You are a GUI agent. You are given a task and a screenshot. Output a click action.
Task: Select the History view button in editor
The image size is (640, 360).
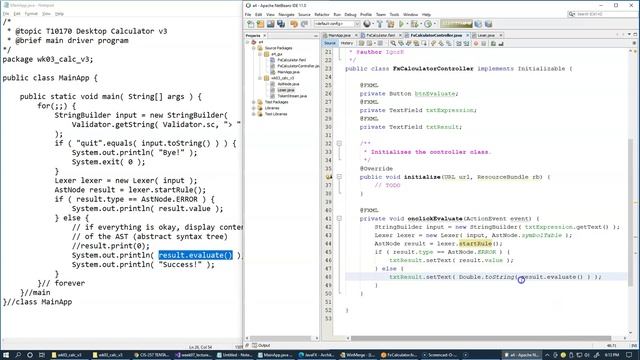(347, 43)
